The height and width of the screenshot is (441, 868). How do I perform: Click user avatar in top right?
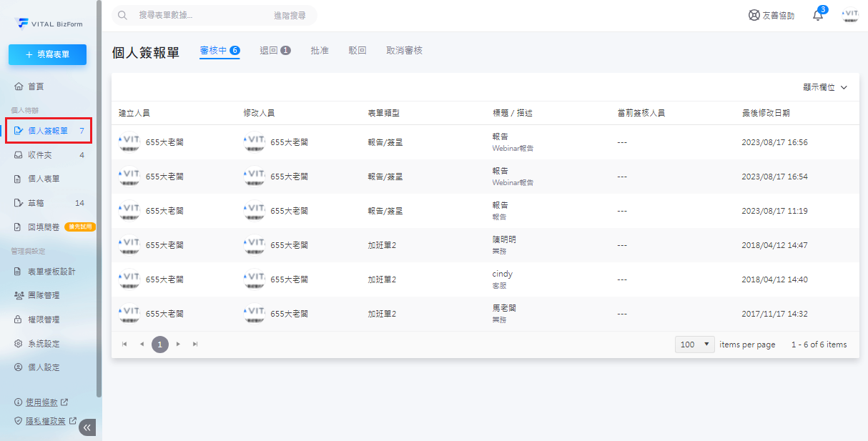(850, 15)
